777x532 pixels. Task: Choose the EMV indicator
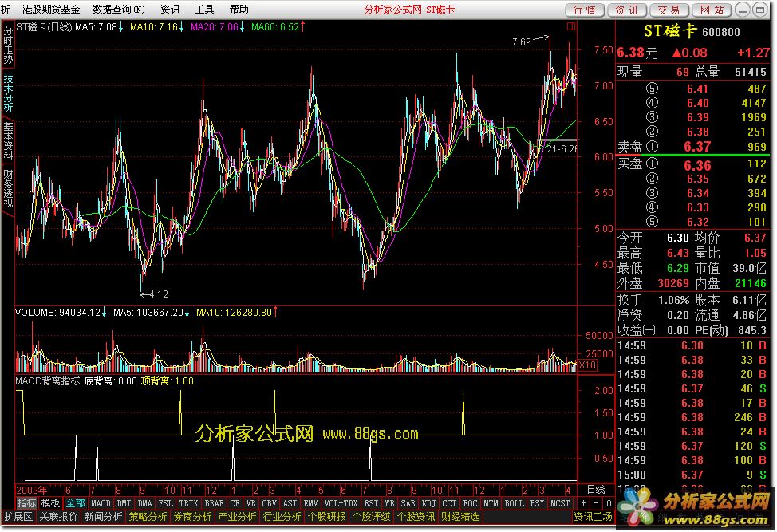click(310, 503)
